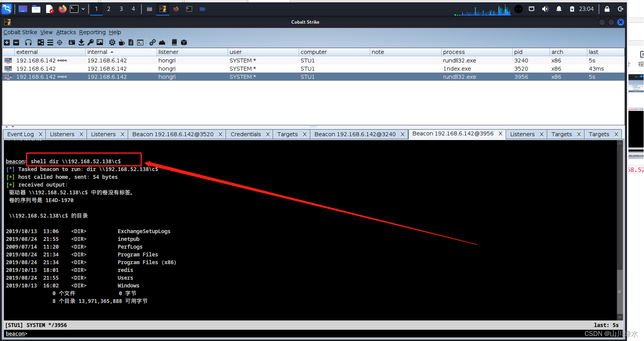Switch to Target Table crosshair icon
The image size is (644, 341).
point(59,42)
